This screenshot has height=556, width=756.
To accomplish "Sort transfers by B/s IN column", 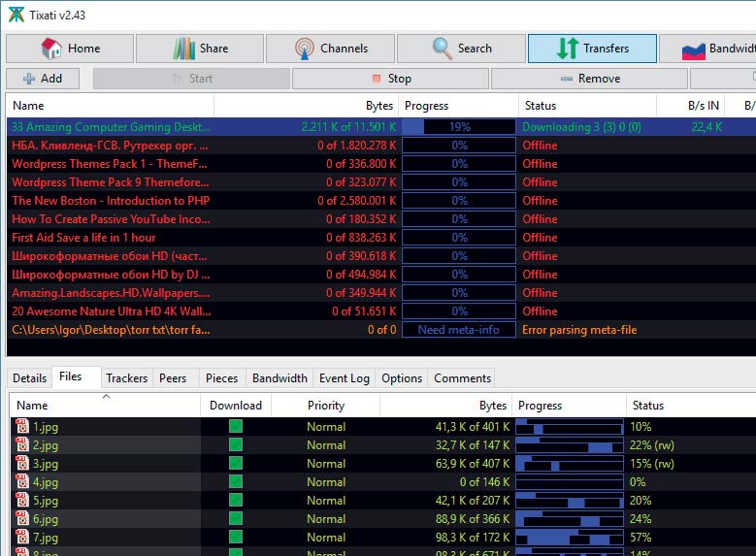I will pos(692,106).
